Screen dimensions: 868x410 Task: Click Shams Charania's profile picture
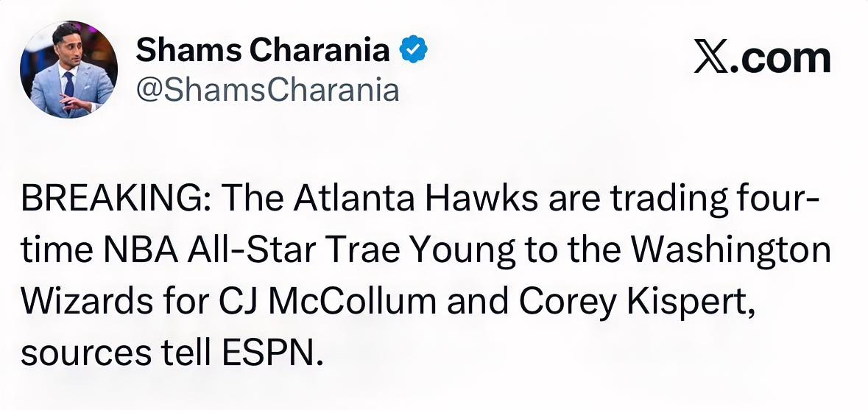click(x=68, y=70)
